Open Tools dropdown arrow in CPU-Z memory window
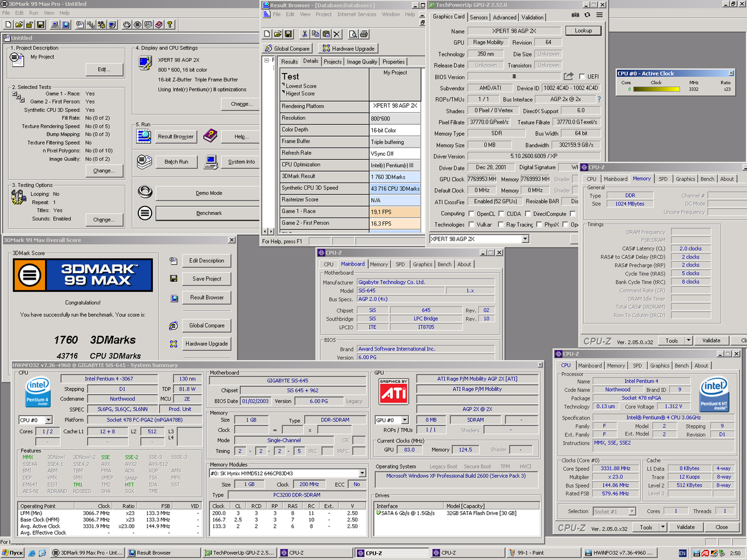Screen dimensions: 747x560 (688, 341)
